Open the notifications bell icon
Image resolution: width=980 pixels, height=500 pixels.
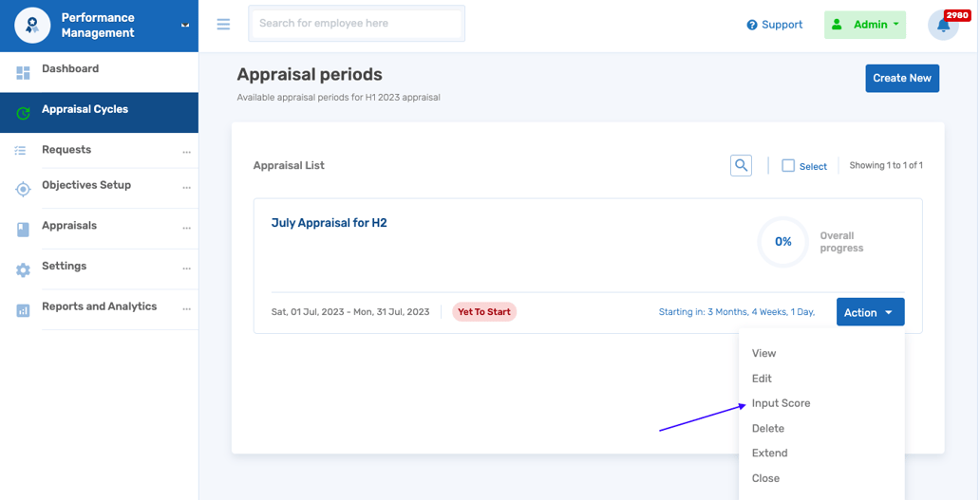click(943, 26)
